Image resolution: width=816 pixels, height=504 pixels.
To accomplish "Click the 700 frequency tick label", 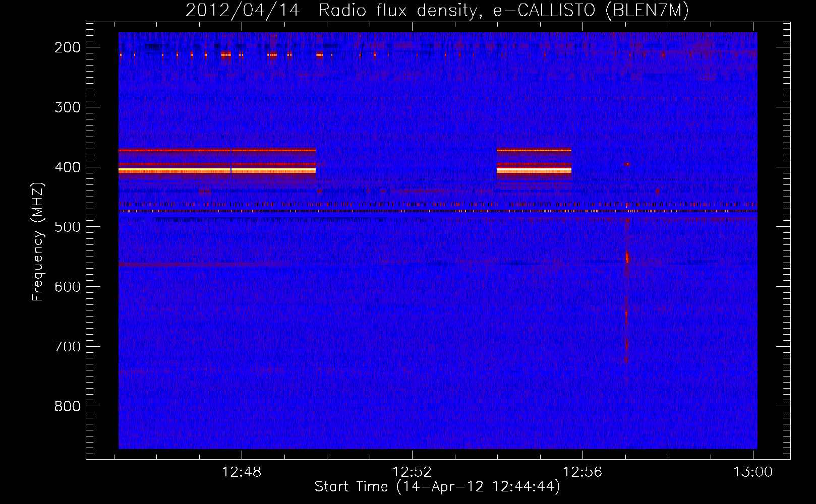I will pos(68,347).
